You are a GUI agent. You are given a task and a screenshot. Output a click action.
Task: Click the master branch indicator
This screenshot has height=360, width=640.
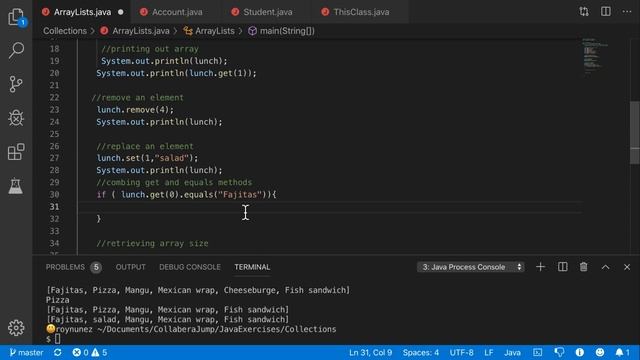coord(26,353)
